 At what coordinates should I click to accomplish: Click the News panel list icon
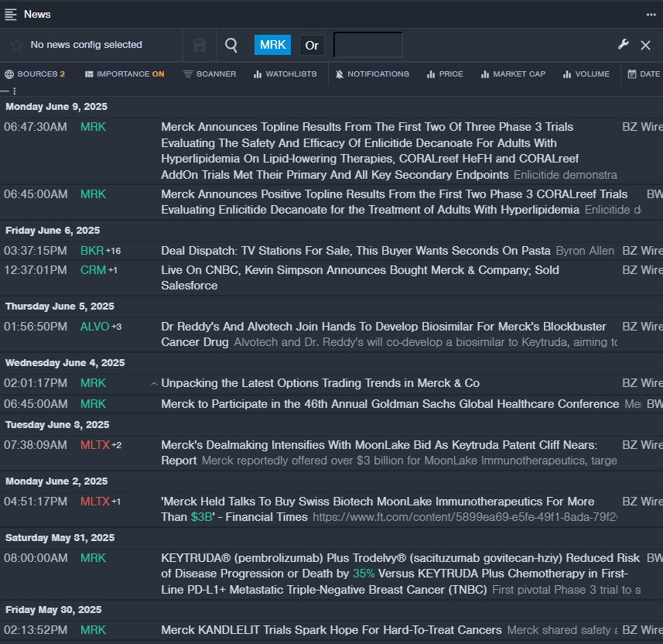(x=11, y=15)
